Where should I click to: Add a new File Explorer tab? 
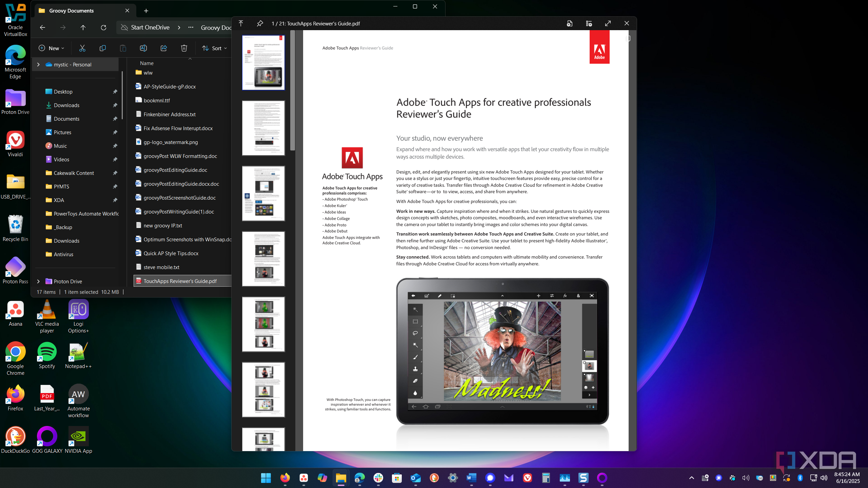(146, 11)
